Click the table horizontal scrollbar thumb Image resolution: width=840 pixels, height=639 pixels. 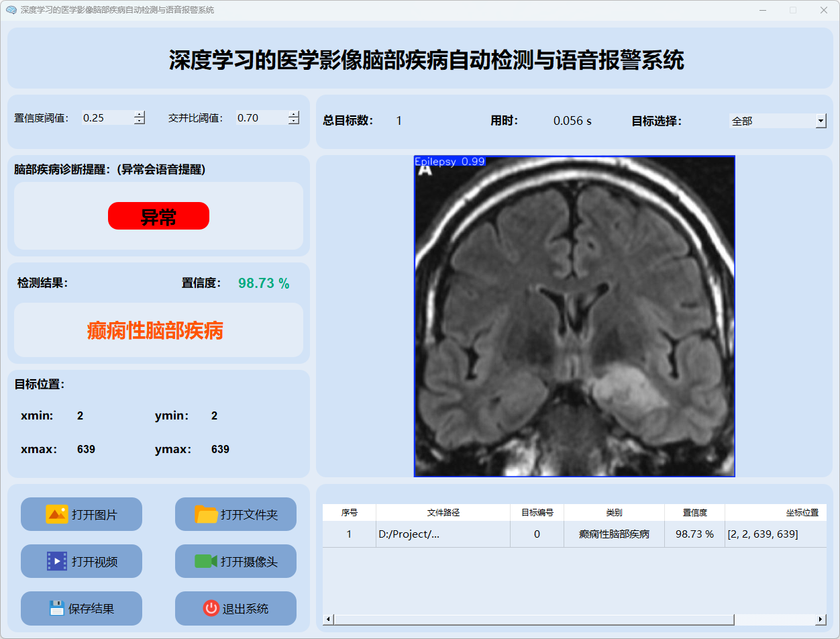[x=534, y=619]
